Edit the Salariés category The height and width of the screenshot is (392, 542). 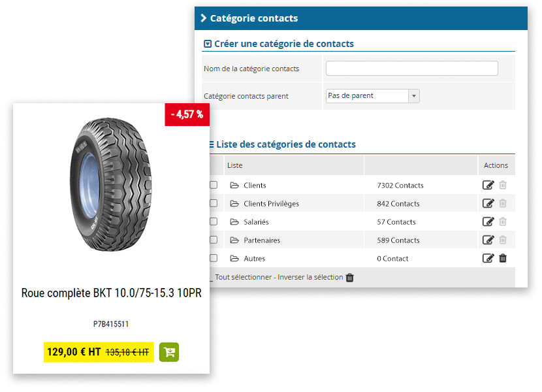pyautogui.click(x=488, y=221)
